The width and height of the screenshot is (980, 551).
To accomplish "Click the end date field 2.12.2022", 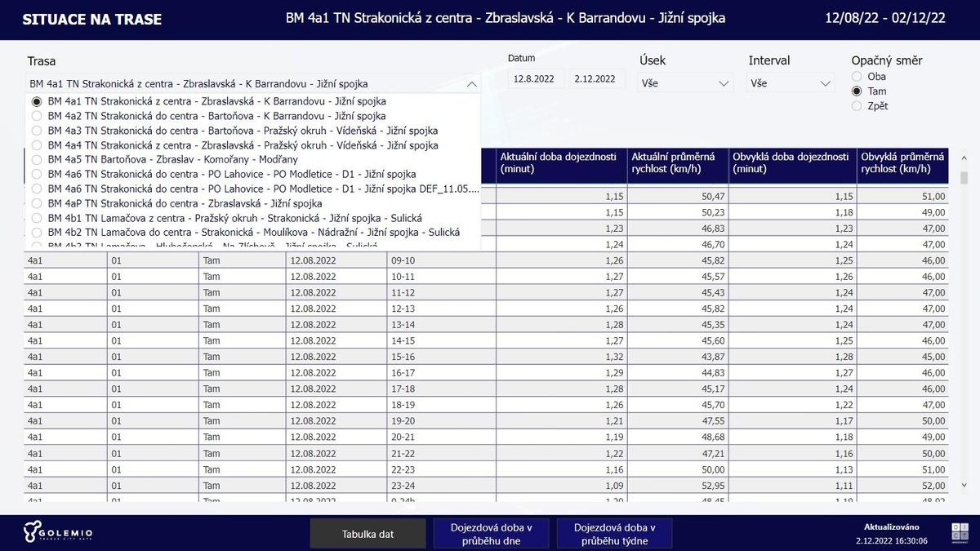I will [x=595, y=79].
